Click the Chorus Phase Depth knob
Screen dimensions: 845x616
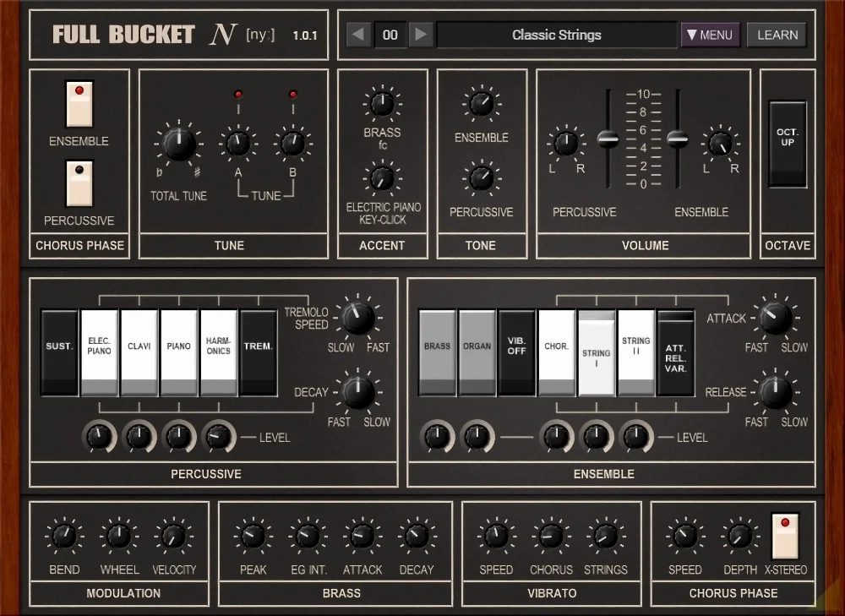coord(739,536)
